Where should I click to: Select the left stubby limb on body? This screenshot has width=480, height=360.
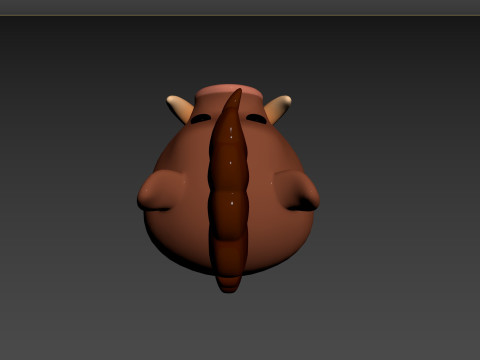(x=160, y=191)
